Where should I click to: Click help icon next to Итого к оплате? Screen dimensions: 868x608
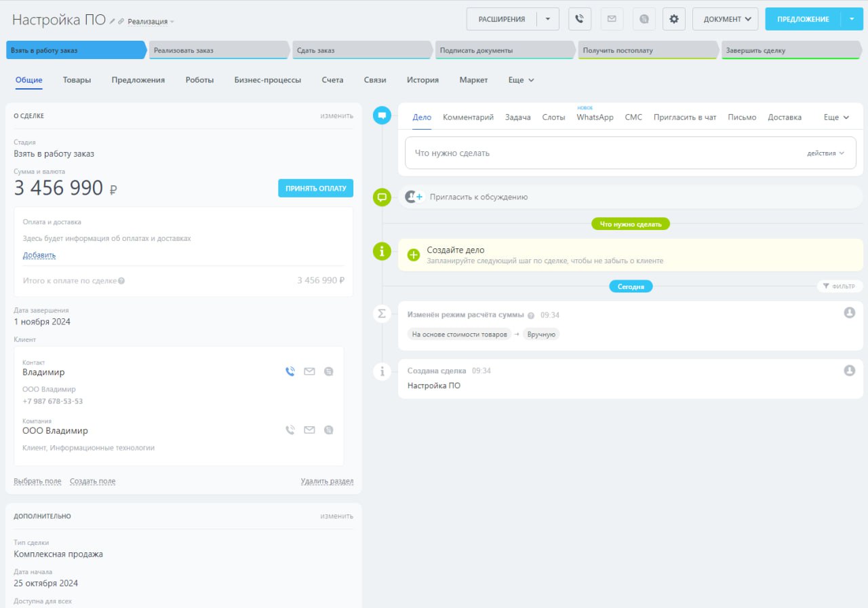[x=121, y=281]
